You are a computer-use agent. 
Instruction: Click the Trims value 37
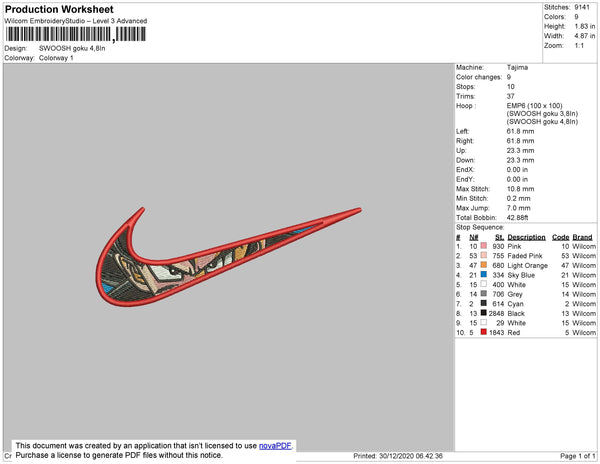coord(510,96)
